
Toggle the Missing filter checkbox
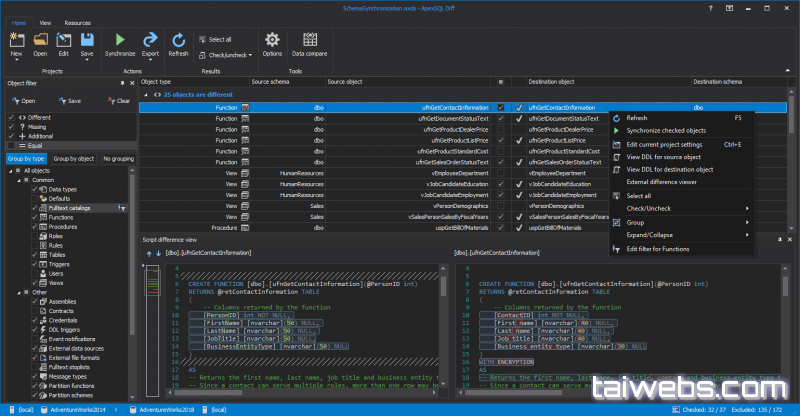point(10,126)
